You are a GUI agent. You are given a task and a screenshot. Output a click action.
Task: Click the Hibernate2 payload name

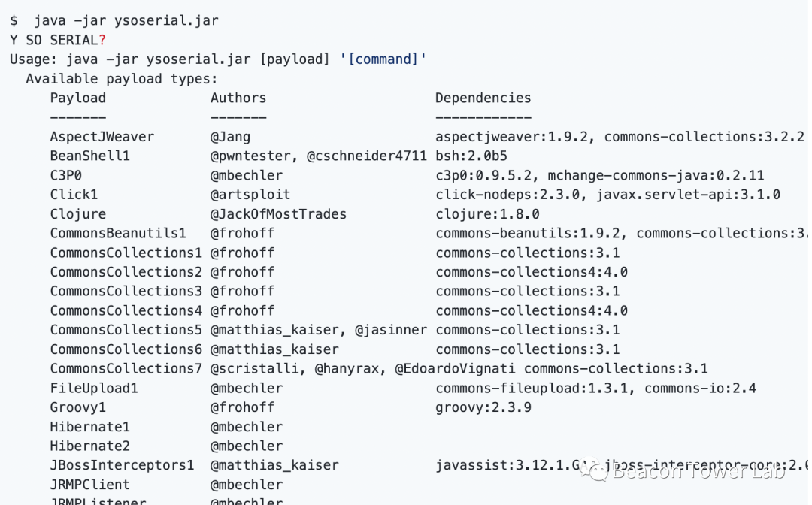(x=89, y=446)
